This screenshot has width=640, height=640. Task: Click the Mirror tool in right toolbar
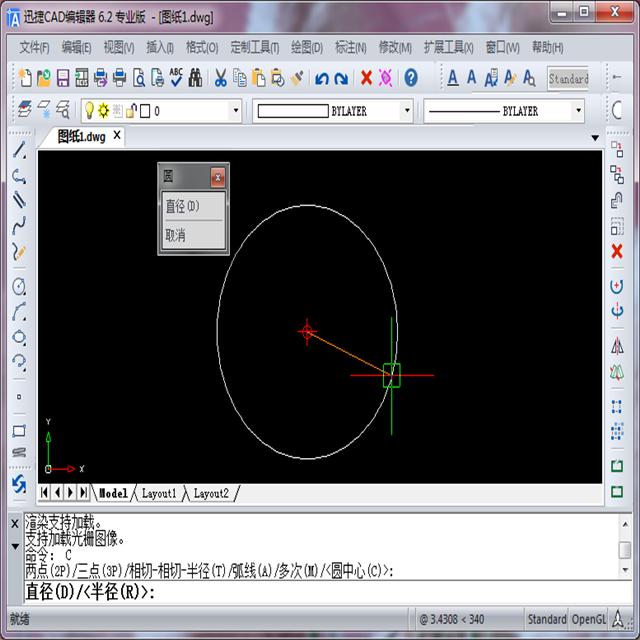pos(617,346)
